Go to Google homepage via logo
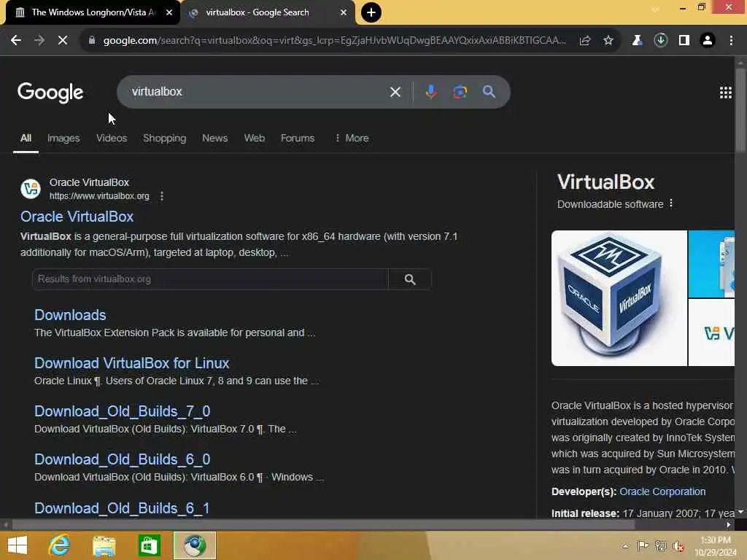 click(x=50, y=93)
